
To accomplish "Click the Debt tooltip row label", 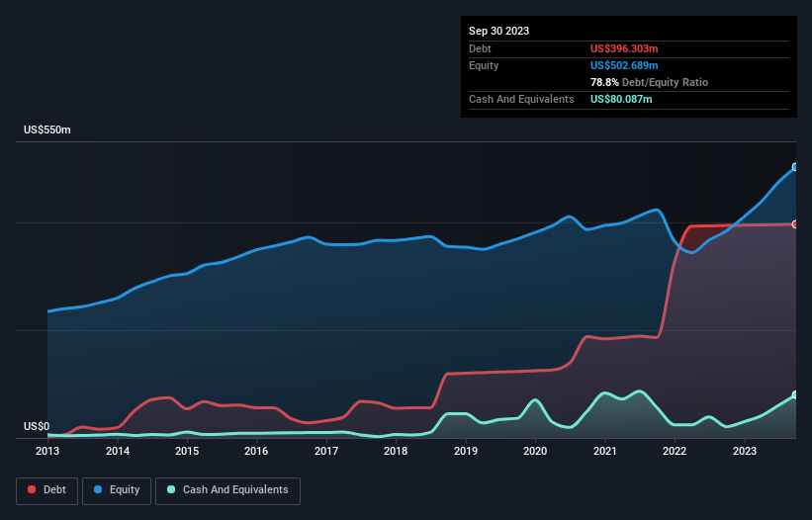I will pyautogui.click(x=480, y=48).
